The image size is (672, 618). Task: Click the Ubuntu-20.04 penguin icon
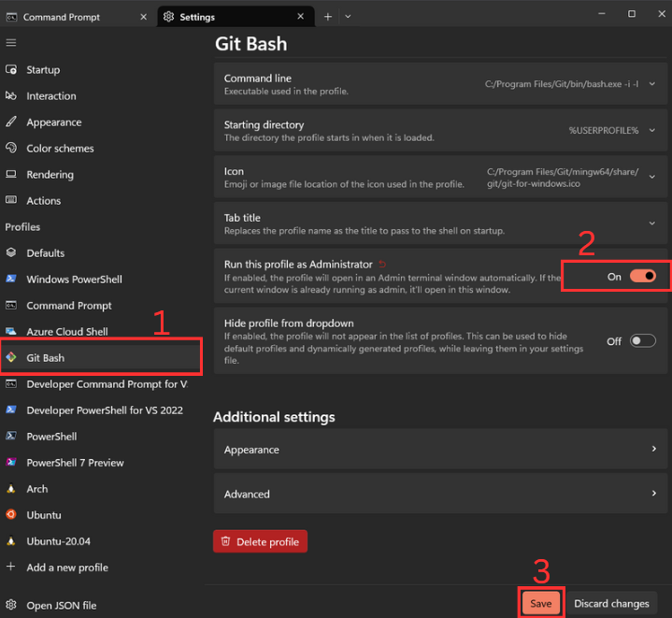(11, 540)
